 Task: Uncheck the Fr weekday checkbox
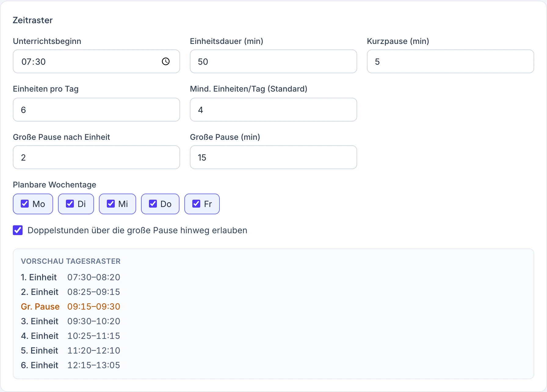[x=196, y=204]
